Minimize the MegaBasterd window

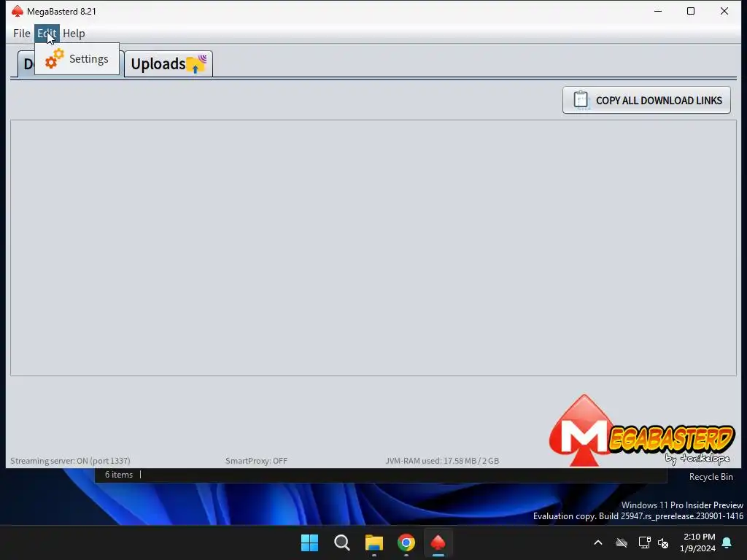point(658,11)
